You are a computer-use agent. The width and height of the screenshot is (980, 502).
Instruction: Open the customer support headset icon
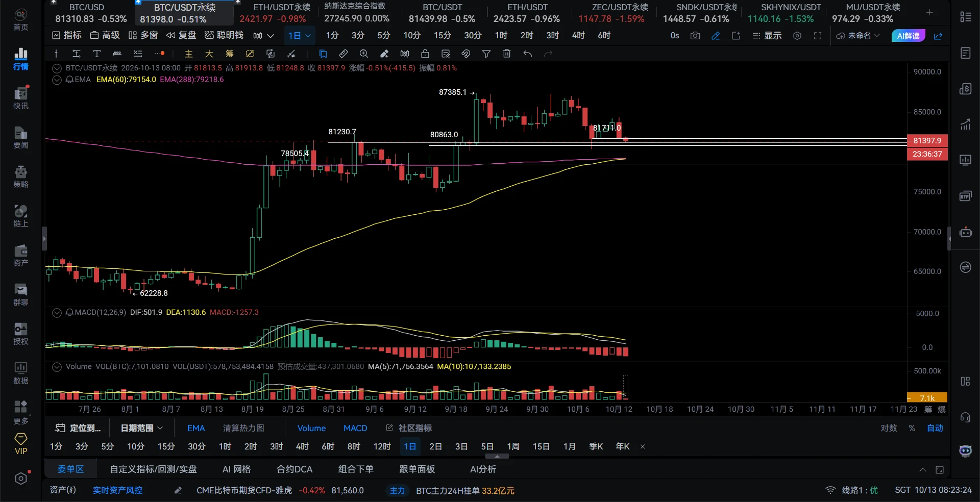pos(965,417)
